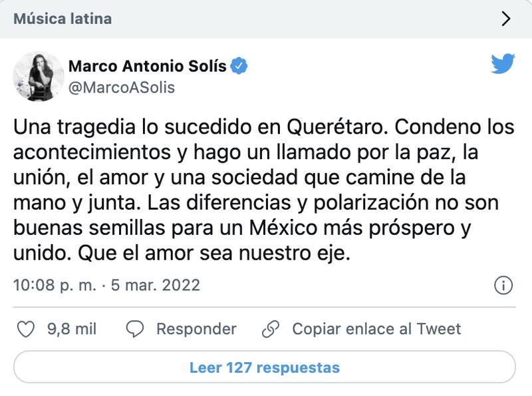Open the @MarcoASolis handle link

pyautogui.click(x=122, y=87)
